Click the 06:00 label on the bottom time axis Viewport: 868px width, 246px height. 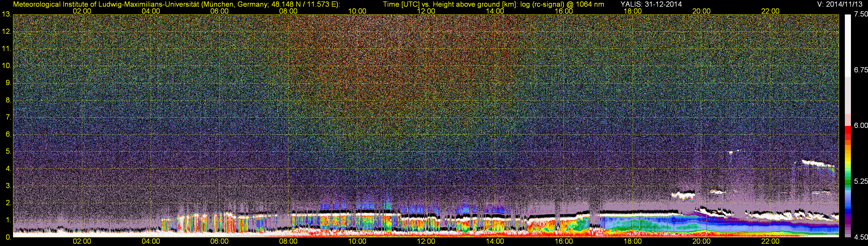click(219, 241)
